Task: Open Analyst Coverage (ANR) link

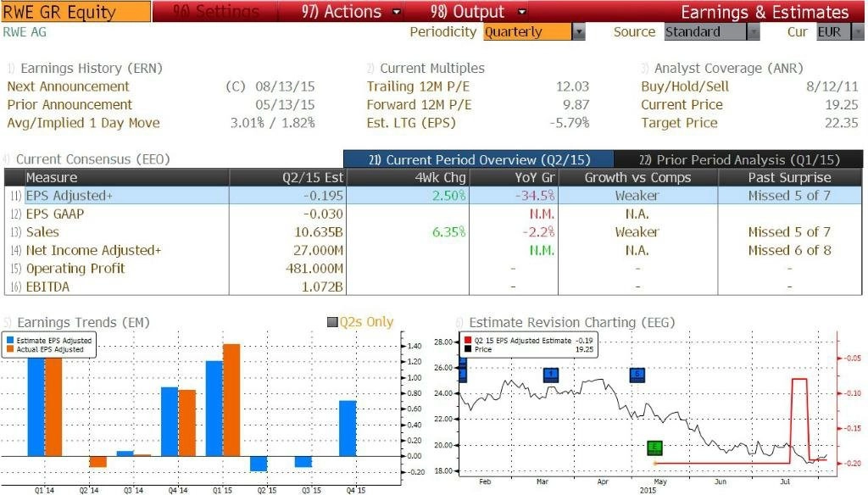Action: pyautogui.click(x=728, y=68)
